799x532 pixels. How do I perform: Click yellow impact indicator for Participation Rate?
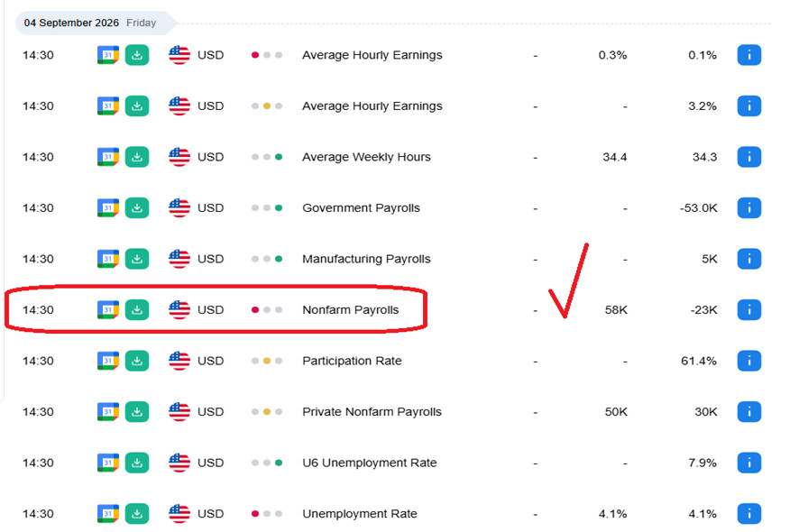[267, 361]
